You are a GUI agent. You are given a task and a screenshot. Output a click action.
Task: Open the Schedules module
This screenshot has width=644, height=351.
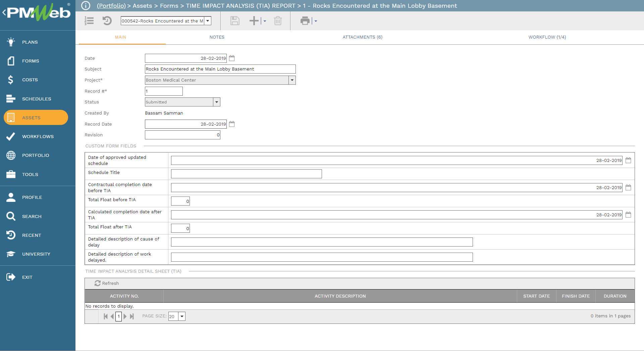click(x=37, y=99)
